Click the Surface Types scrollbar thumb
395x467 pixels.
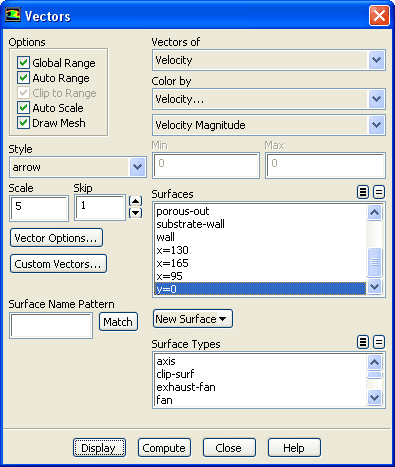click(375, 375)
